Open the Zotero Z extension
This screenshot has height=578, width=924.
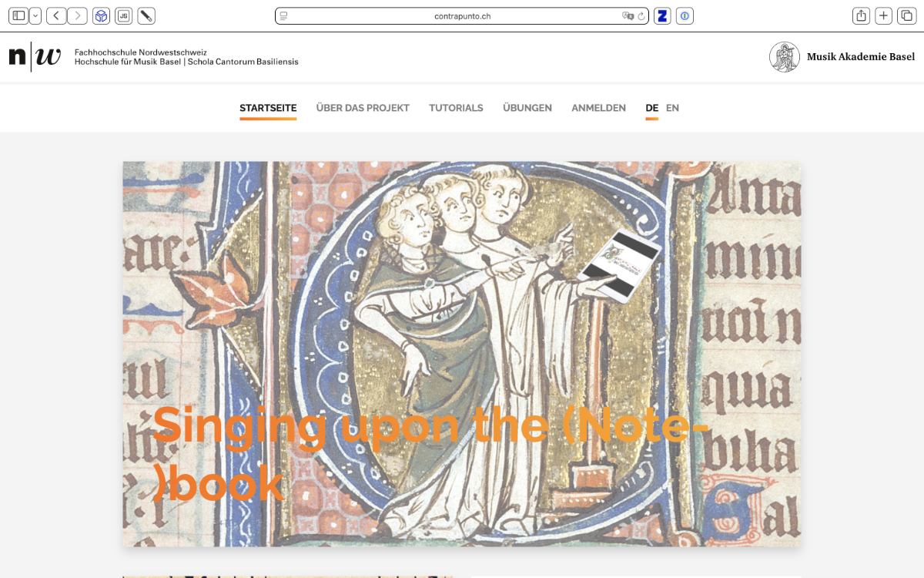(x=662, y=15)
